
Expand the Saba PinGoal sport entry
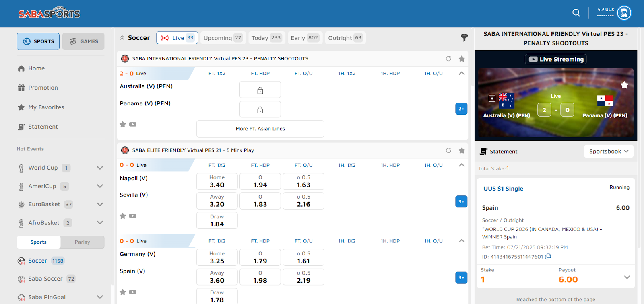click(100, 297)
